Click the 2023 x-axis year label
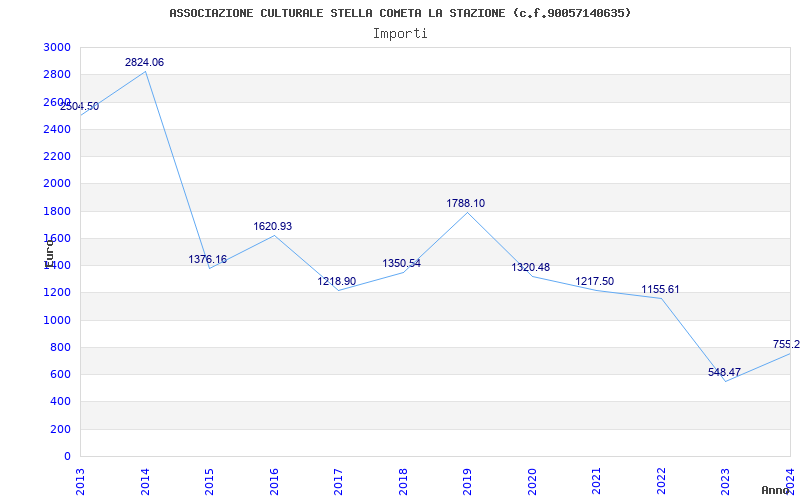Image resolution: width=800 pixels, height=500 pixels. 726,482
